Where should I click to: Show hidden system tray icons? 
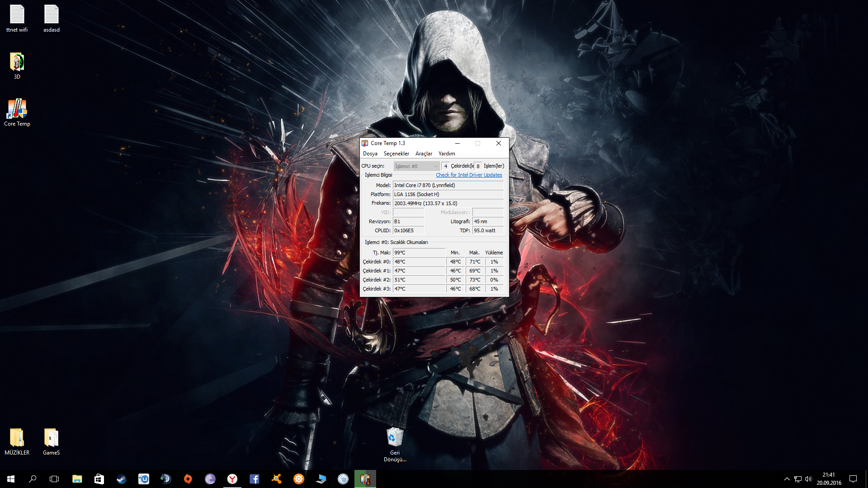[x=787, y=479]
